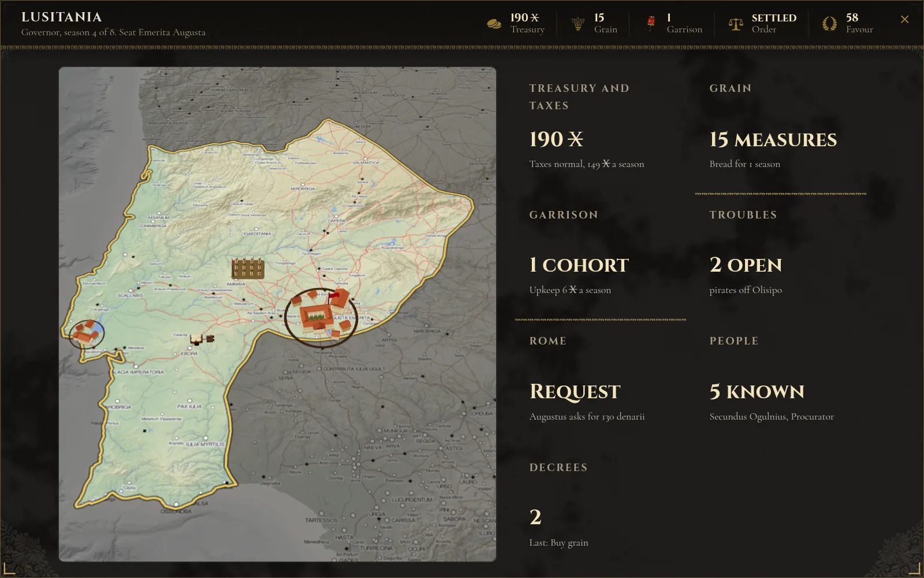Click 'Bread for 1 season' text
Image resolution: width=924 pixels, height=578 pixels.
pos(745,164)
